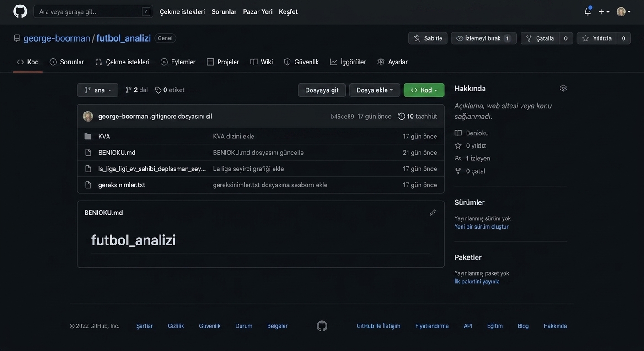
Task: Toggle the İzlemeyi bırak watch button
Action: pos(484,38)
